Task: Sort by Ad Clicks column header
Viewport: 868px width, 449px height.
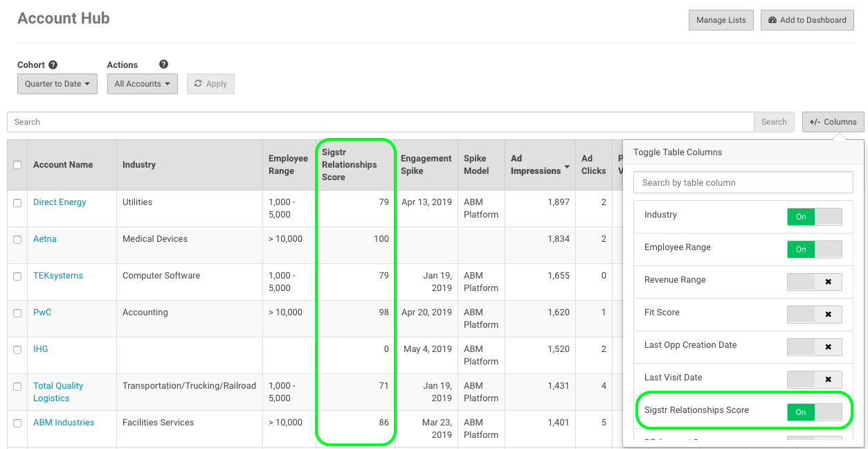Action: click(593, 165)
